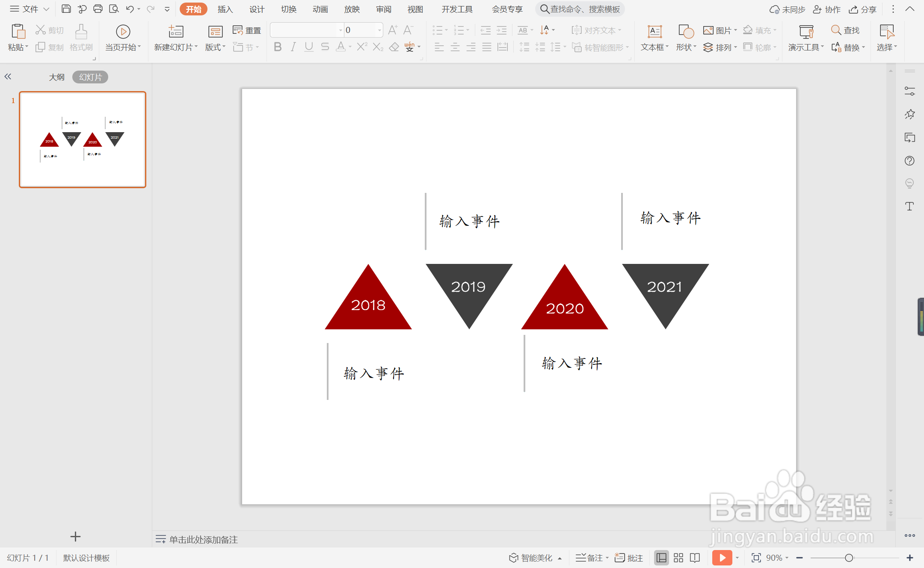Toggle bold formatting
924x568 pixels.
pos(278,47)
